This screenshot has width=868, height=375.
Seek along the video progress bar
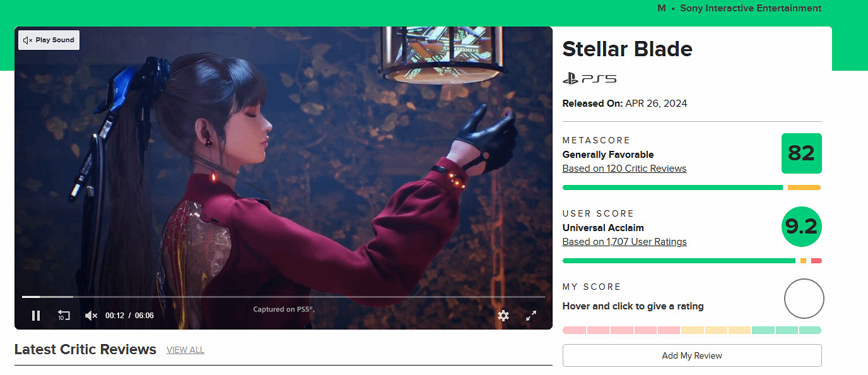coord(283,297)
